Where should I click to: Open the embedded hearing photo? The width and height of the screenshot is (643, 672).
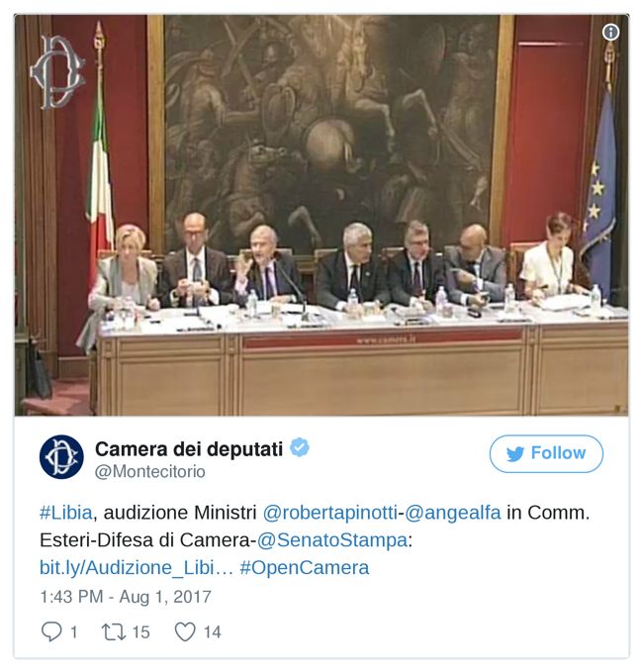click(x=321, y=215)
